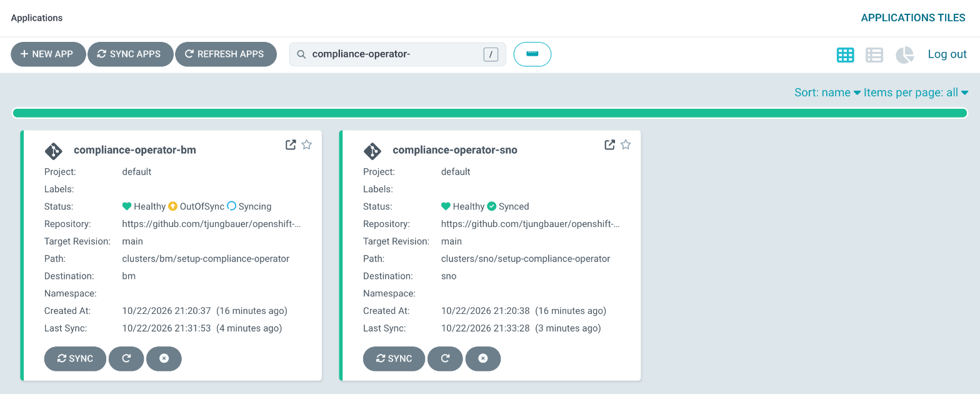Viewport: 980px width, 394px height.
Task: Click the Applications breadcrumb
Action: (37, 18)
